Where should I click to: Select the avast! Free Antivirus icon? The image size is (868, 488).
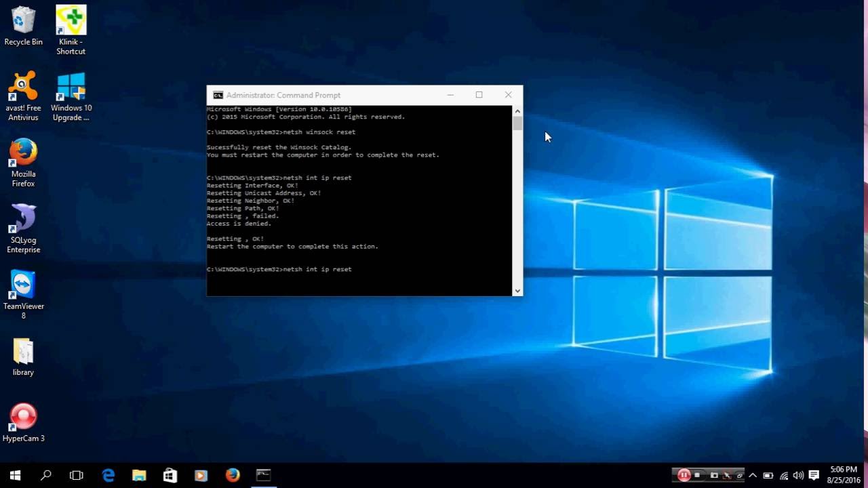tap(23, 96)
